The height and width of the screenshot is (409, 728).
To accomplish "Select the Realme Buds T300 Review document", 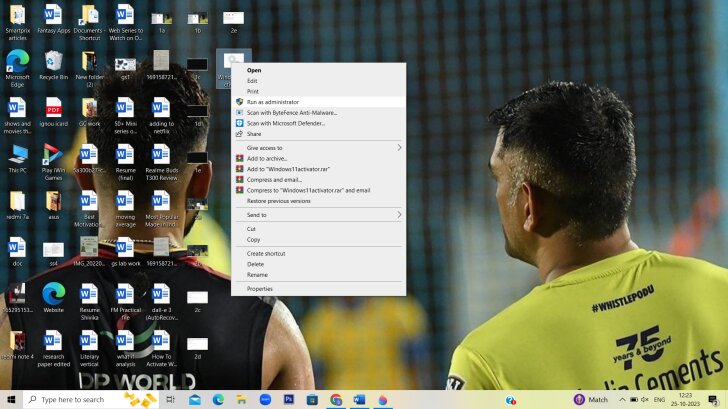I will (x=161, y=162).
